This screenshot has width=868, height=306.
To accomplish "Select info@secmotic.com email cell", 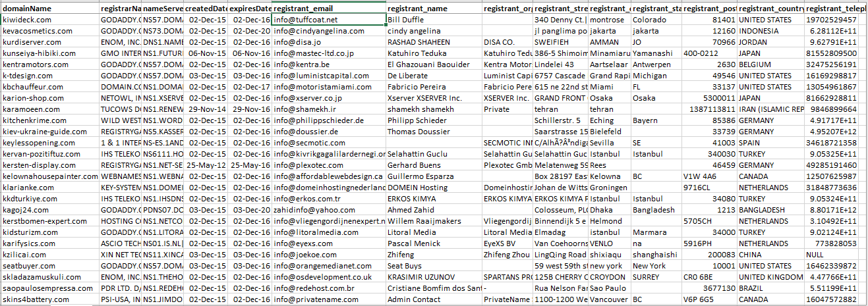I will coord(328,143).
